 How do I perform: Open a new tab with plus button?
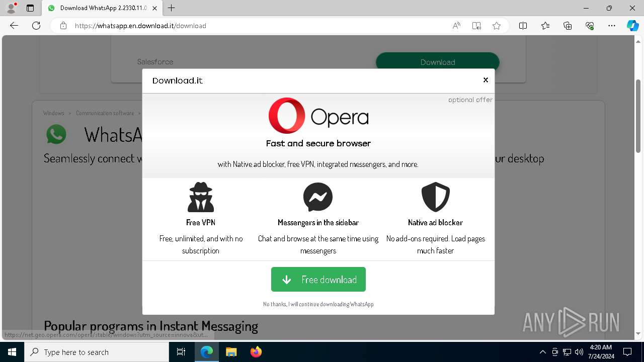click(172, 8)
